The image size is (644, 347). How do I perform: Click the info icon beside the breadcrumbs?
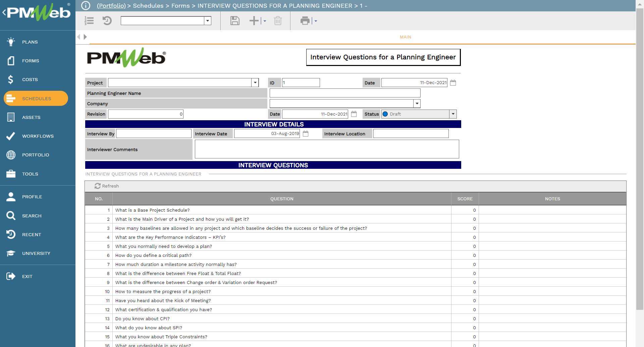click(86, 5)
